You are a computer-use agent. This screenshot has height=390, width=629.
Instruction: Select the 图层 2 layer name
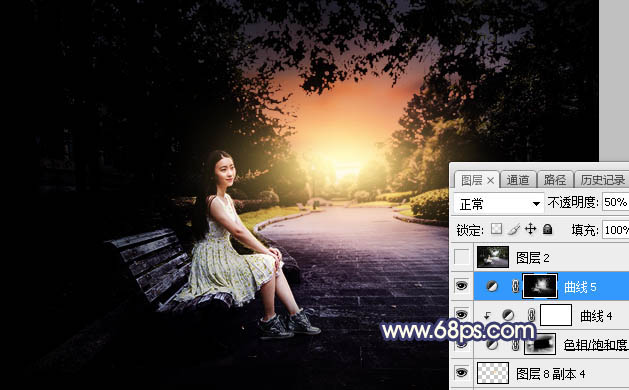pos(533,258)
